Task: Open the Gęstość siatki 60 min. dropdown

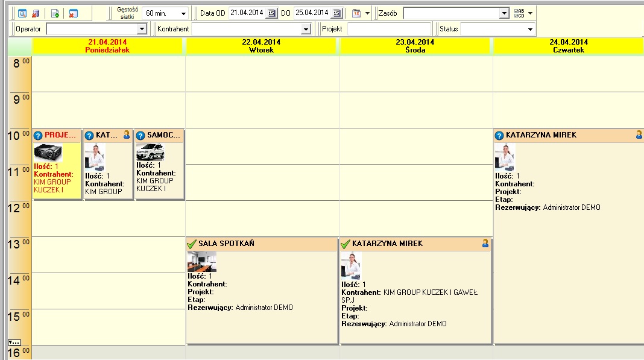Action: click(x=183, y=13)
